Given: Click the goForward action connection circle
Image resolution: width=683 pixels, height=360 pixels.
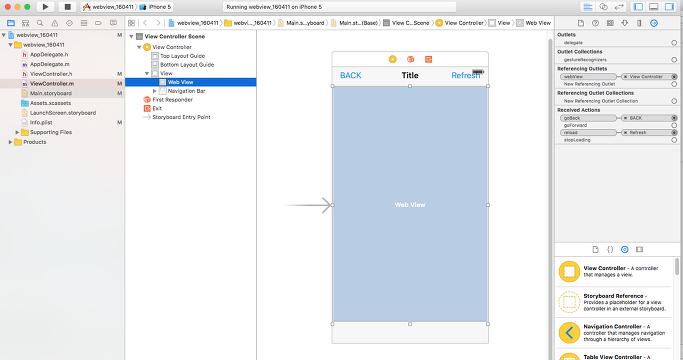Looking at the screenshot, I should [674, 126].
